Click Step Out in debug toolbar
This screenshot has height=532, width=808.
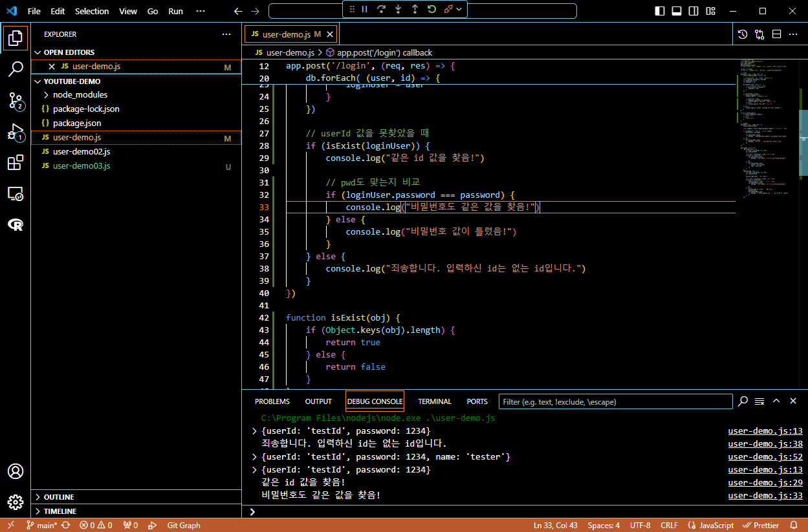click(x=415, y=10)
